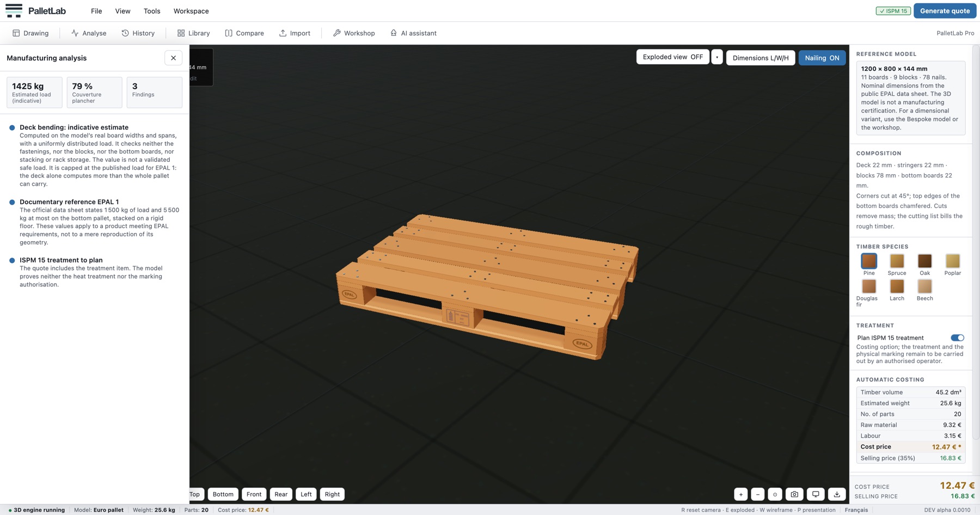The height and width of the screenshot is (515, 980).
Task: Recenter the camera with the target button
Action: (x=775, y=494)
